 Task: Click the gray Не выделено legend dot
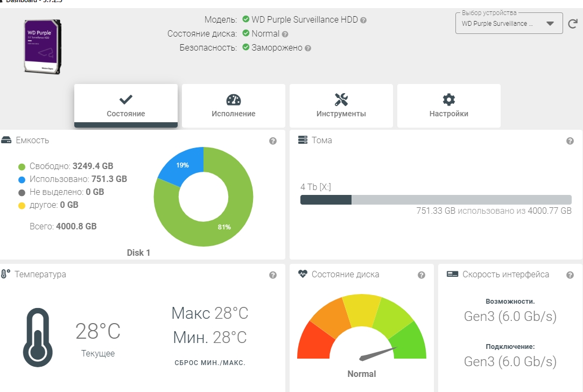click(22, 193)
